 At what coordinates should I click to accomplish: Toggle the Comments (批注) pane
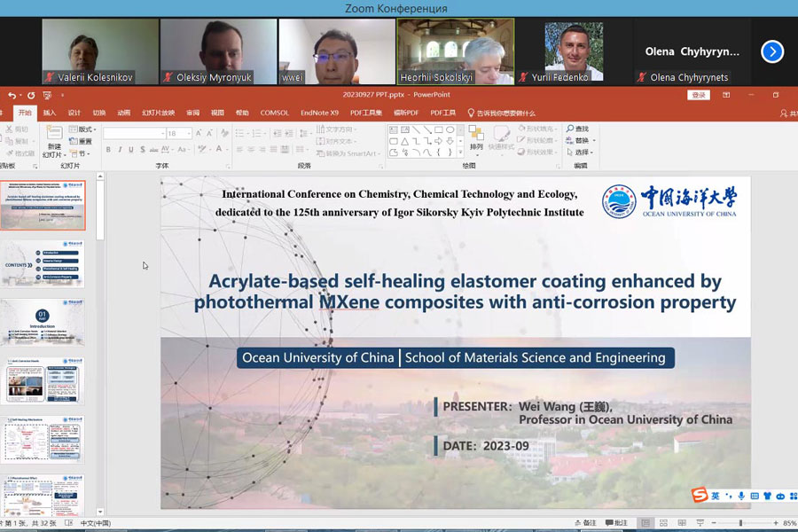tap(617, 523)
